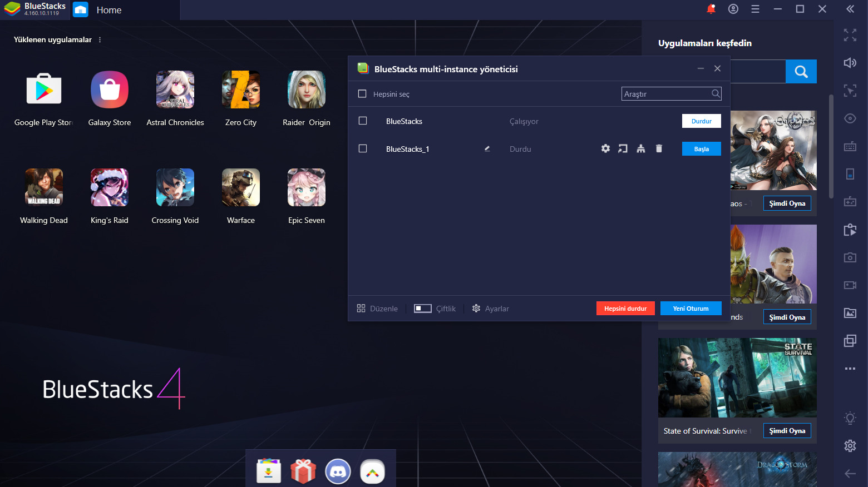Screen dimensions: 868x487
Task: Minimize the multi-instance manager dialog
Action: click(701, 68)
